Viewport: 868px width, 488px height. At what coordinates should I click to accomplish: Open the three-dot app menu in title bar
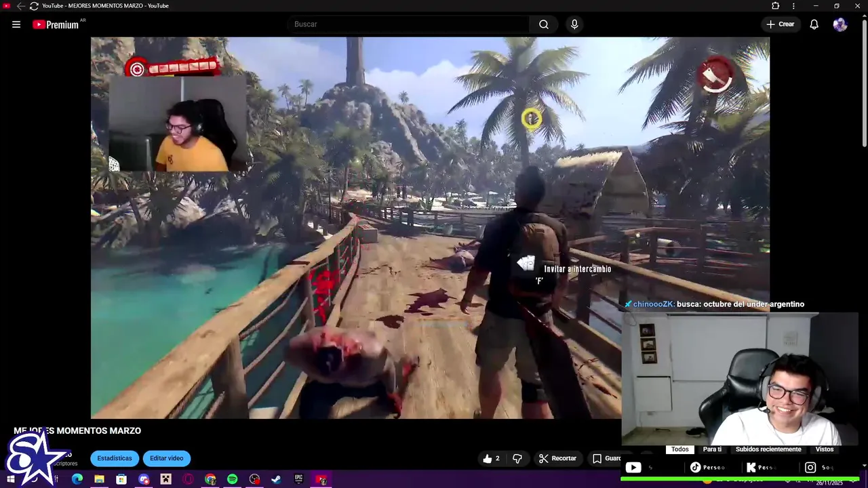[793, 6]
